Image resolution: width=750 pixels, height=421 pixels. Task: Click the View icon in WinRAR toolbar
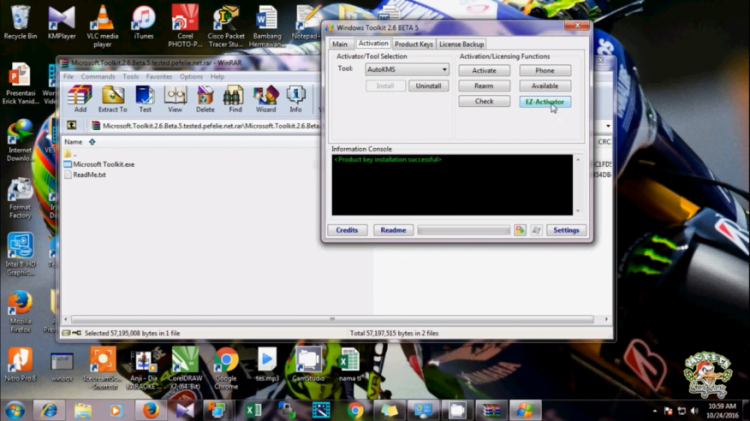click(175, 99)
